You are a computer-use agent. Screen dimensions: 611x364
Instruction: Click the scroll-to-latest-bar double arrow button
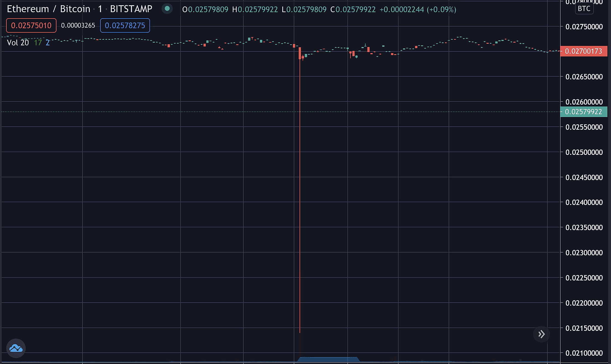tap(541, 334)
